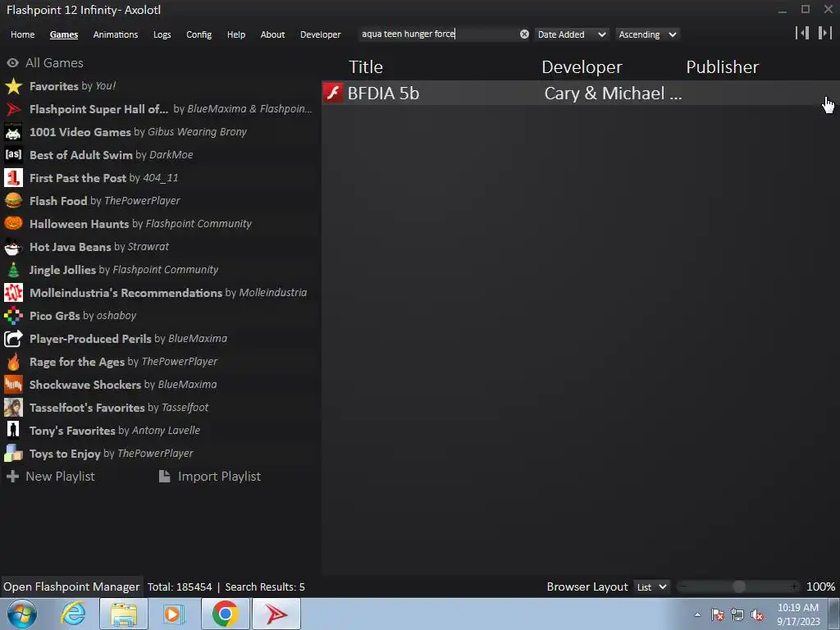The height and width of the screenshot is (630, 840).
Task: Click the Tasselfoot's Favorites avatar icon
Action: (x=13, y=408)
